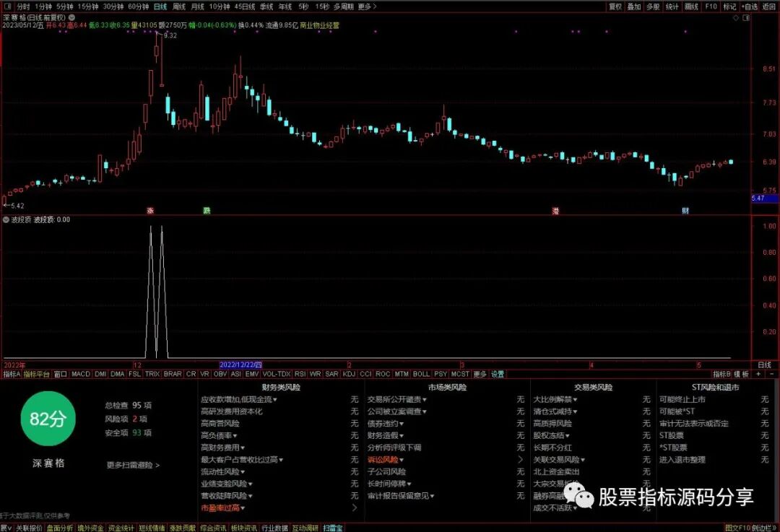
Task: Click the 财 marker on the chart bottom
Action: (685, 210)
